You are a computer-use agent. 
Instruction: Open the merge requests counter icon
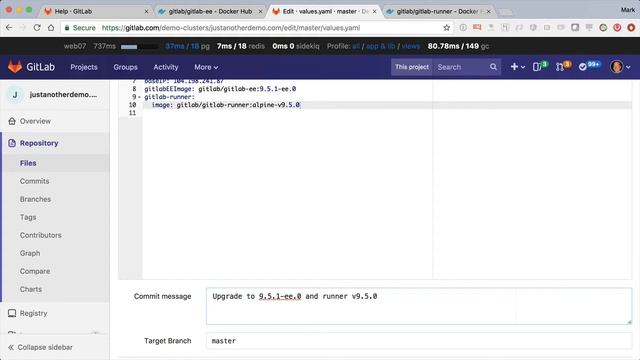pyautogui.click(x=563, y=67)
